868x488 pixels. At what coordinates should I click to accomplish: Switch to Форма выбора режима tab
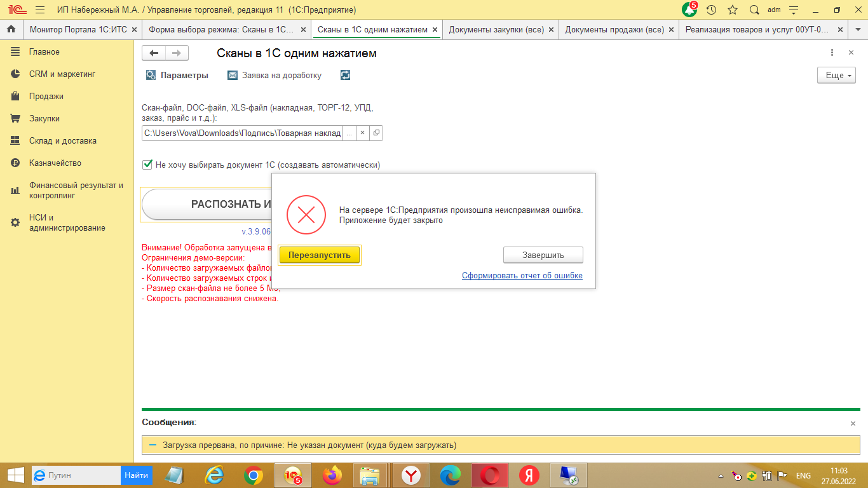tap(221, 29)
